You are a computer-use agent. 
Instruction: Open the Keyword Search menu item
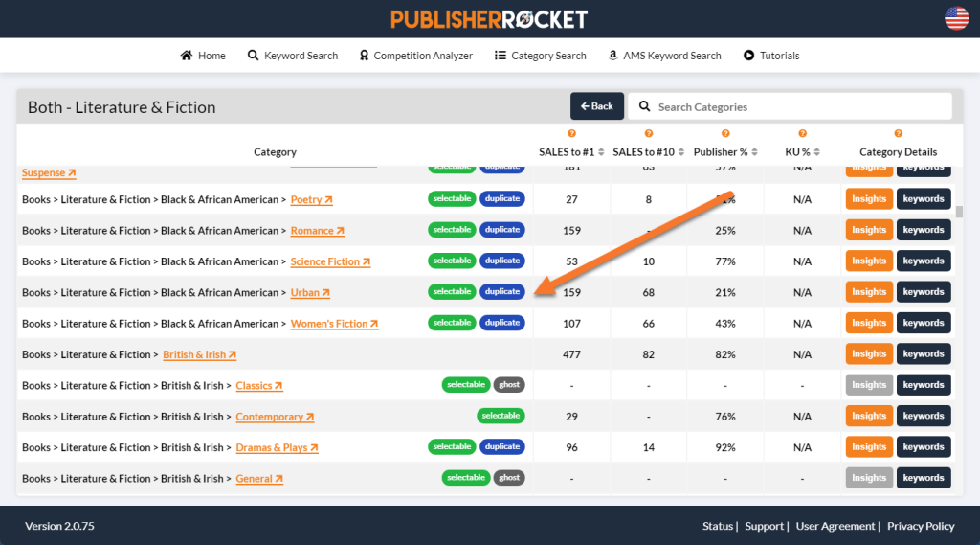(x=293, y=56)
